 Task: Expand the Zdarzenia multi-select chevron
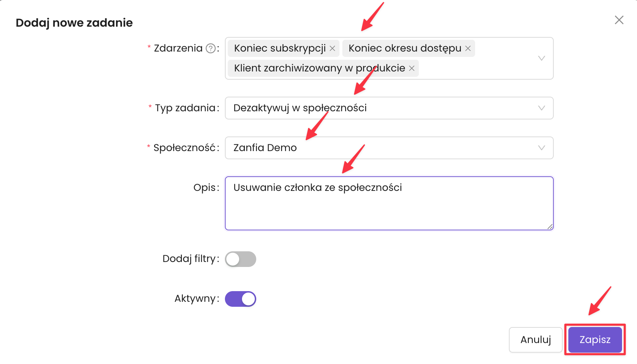tap(541, 58)
